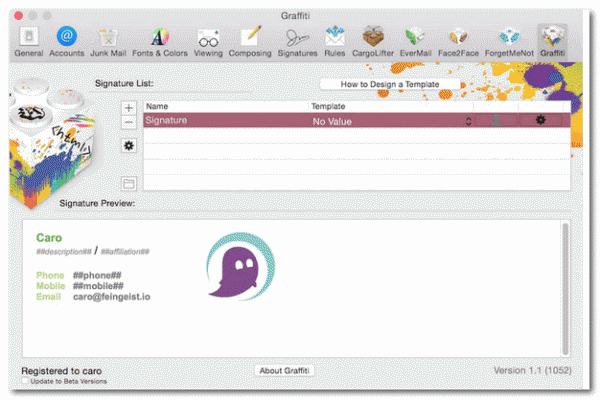Open the Composing preferences pane
The image size is (600, 400).
[x=250, y=42]
